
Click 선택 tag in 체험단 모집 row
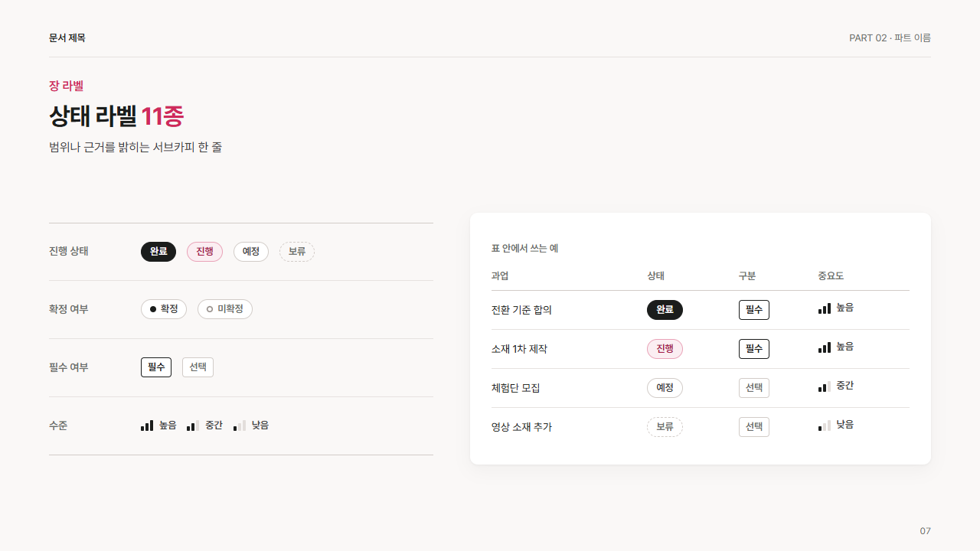click(x=754, y=388)
